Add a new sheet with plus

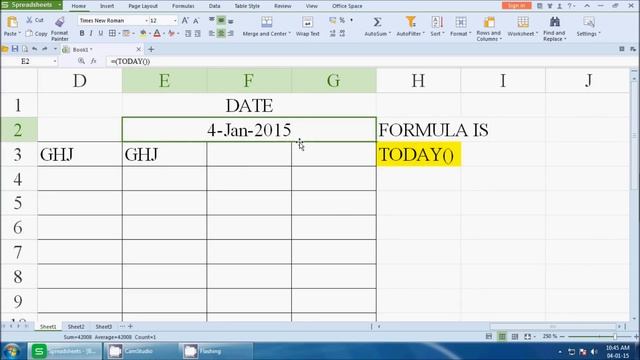tap(131, 326)
